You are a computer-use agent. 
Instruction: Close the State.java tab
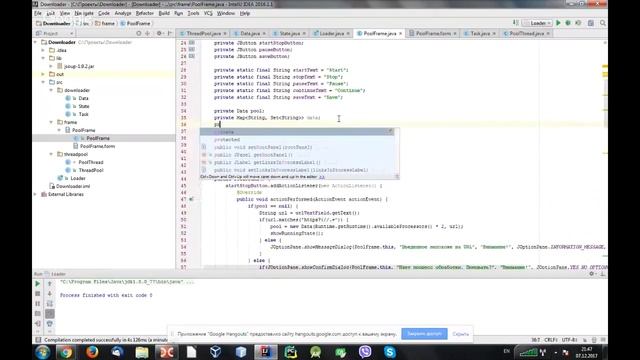[304, 33]
